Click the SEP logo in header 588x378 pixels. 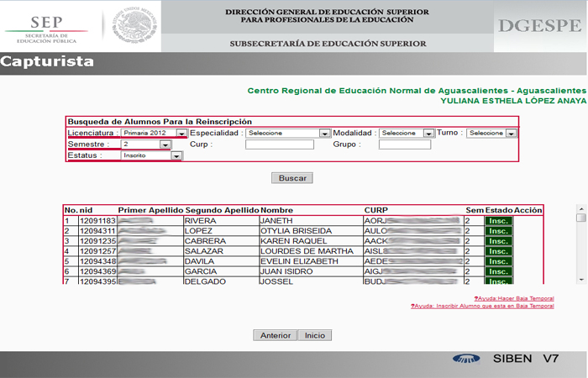click(46, 29)
